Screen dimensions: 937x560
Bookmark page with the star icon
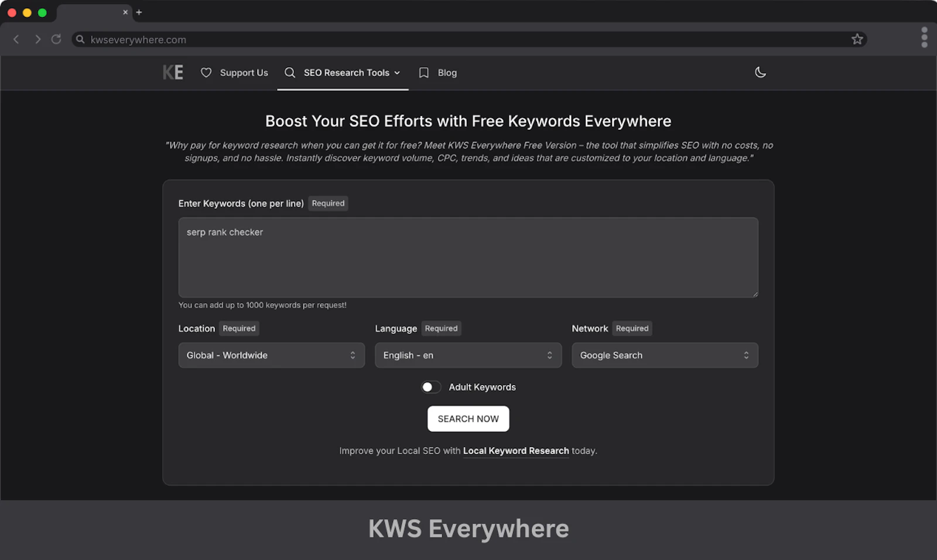coord(857,39)
